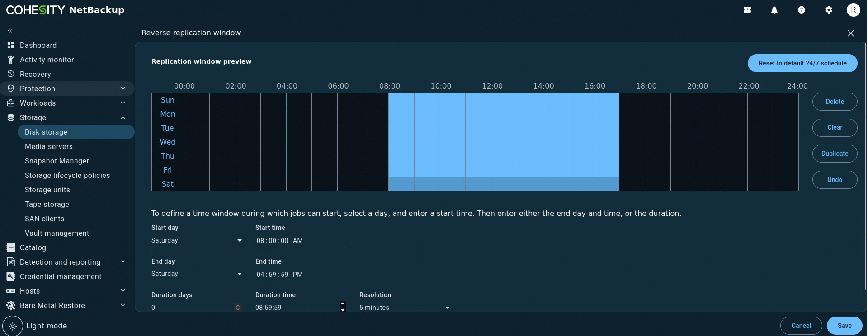This screenshot has height=336, width=868.
Task: Click the Duplicate button
Action: tap(835, 154)
